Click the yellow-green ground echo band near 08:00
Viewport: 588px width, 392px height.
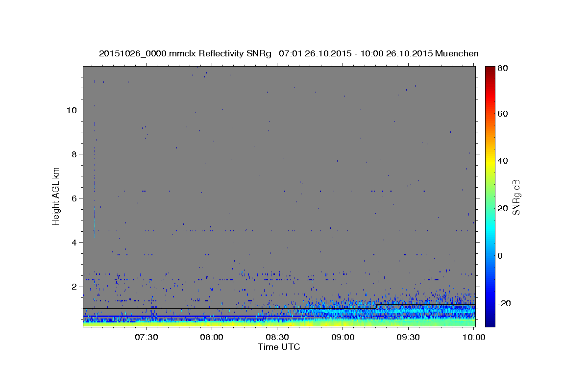[x=212, y=323]
